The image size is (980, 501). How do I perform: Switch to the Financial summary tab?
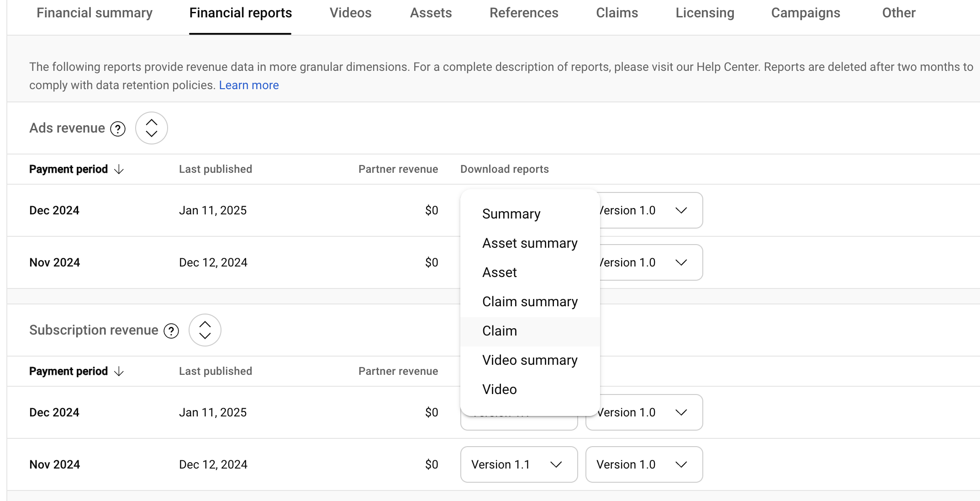pyautogui.click(x=95, y=13)
